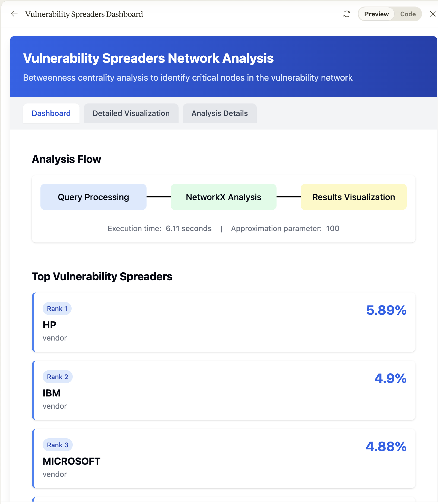Screen dimensions: 438x504
Task: Click the MICROSOFT vendor card
Action: tap(224, 458)
